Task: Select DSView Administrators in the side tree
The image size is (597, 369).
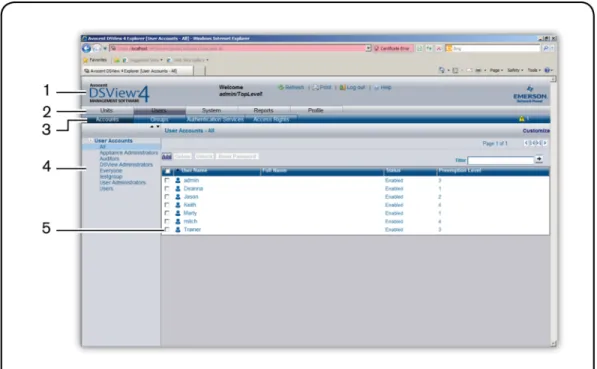Action: click(x=126, y=165)
